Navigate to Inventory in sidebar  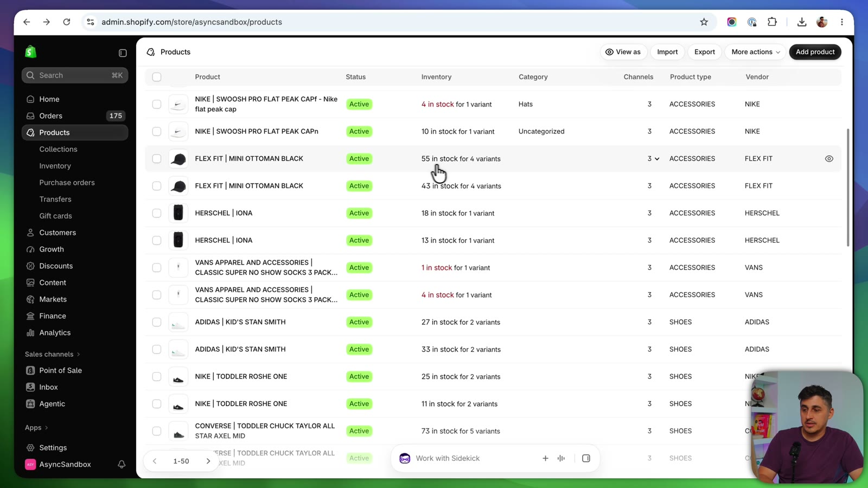point(55,166)
